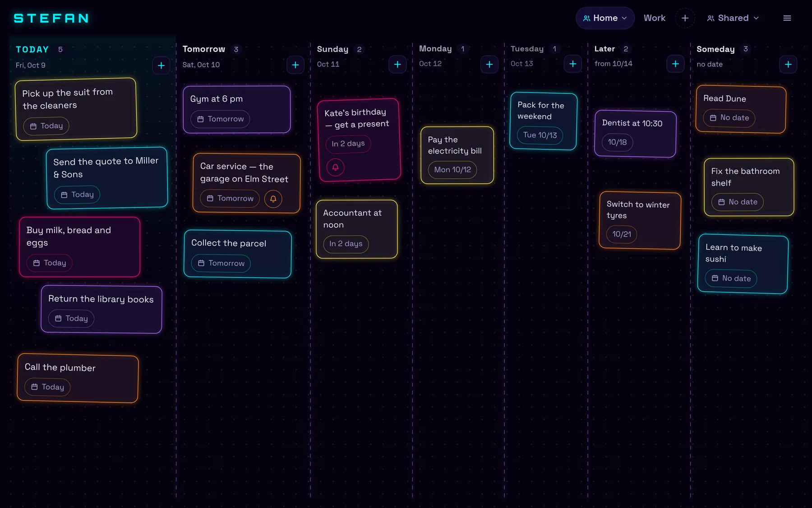Viewport: 812px width, 508px height.
Task: Click No date chip on Fix bathroom shelf
Action: tap(738, 202)
